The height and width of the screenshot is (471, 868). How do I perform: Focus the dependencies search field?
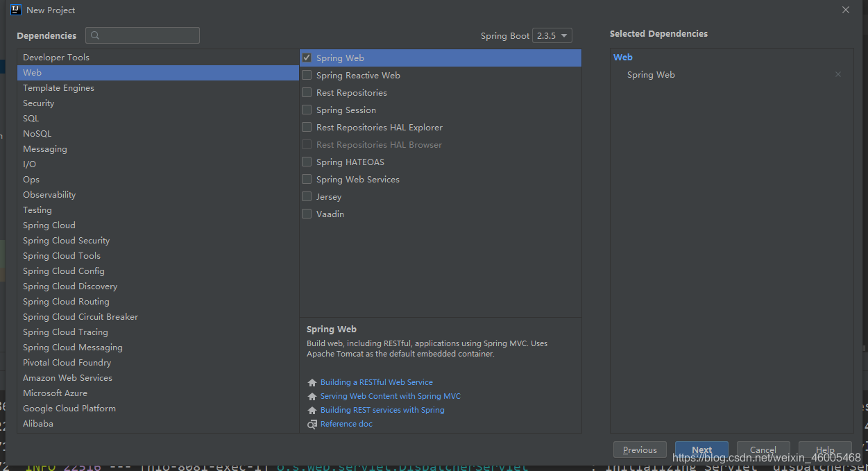142,35
